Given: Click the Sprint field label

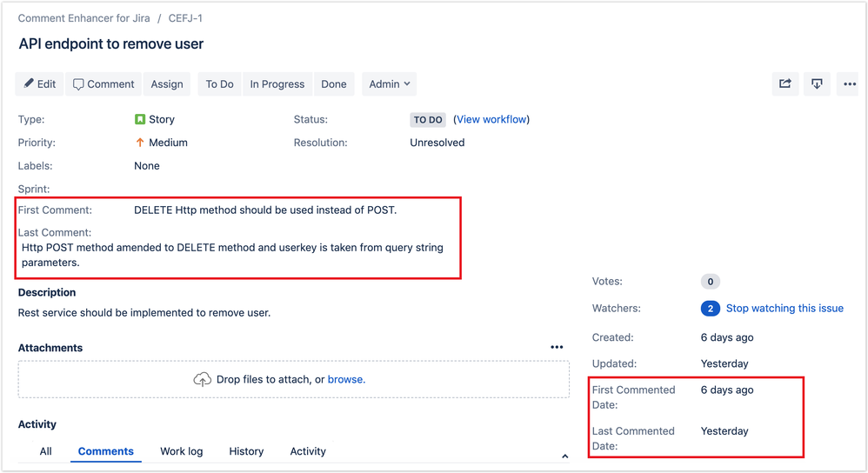Looking at the screenshot, I should point(34,190).
